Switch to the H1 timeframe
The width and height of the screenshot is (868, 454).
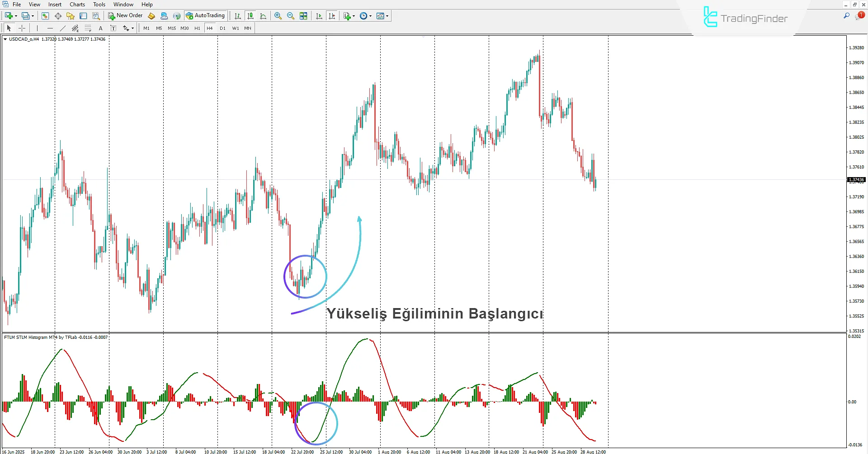(x=197, y=28)
